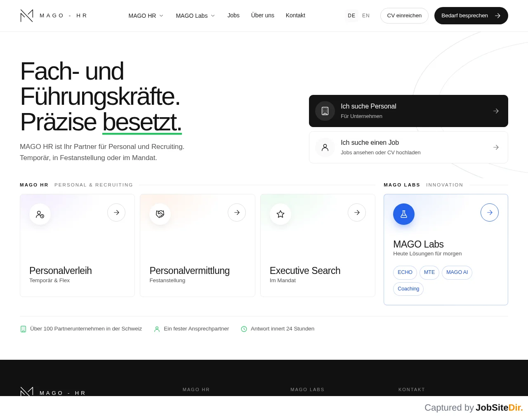The width and height of the screenshot is (528, 420).
Task: Open the Über uns page
Action: [263, 15]
